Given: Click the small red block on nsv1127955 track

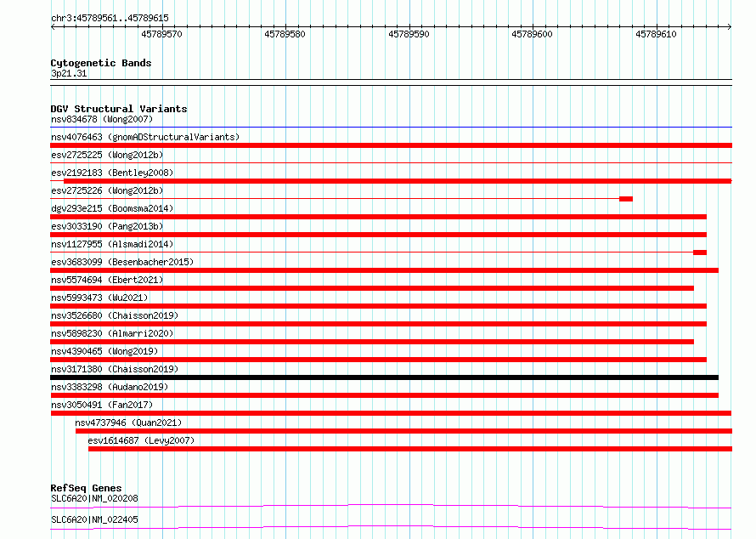Looking at the screenshot, I should (x=700, y=252).
